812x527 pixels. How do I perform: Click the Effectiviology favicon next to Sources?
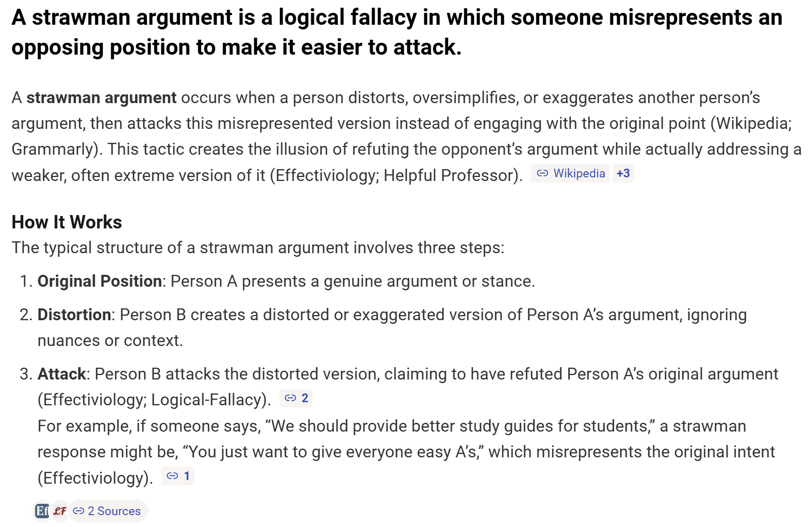coord(42,511)
